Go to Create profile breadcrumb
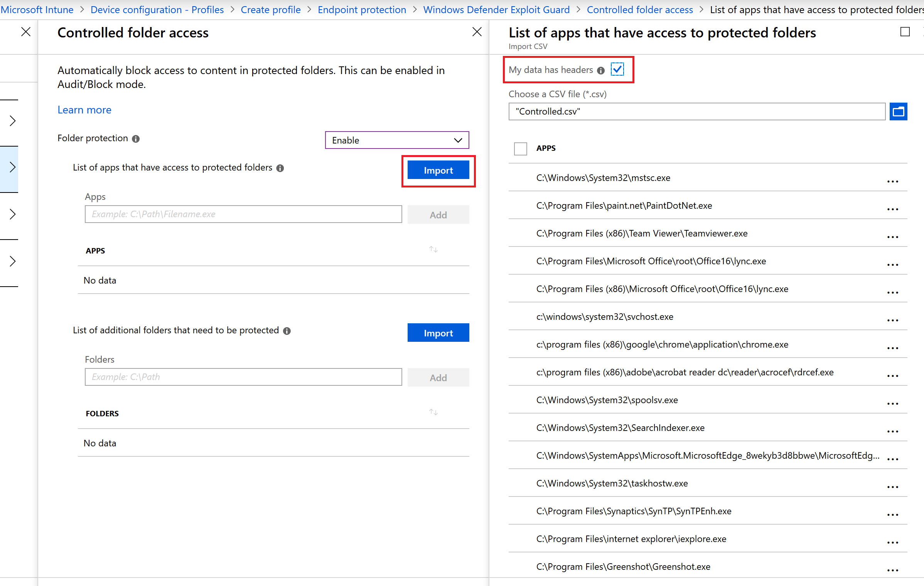 click(x=271, y=10)
